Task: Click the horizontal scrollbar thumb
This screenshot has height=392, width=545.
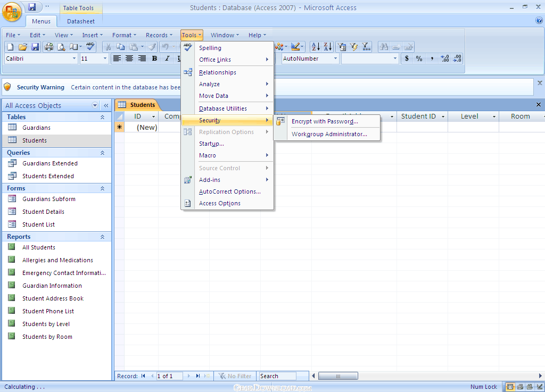Action: (x=338, y=376)
